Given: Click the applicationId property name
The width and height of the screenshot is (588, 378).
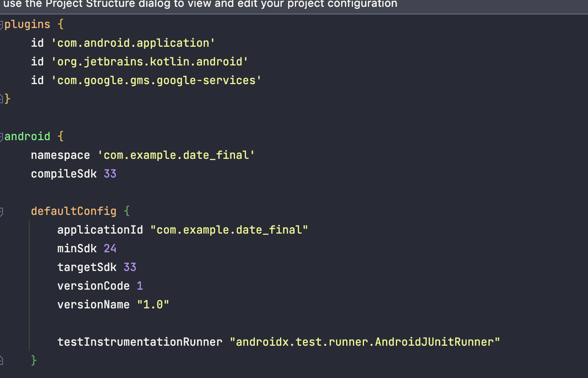Looking at the screenshot, I should [100, 230].
